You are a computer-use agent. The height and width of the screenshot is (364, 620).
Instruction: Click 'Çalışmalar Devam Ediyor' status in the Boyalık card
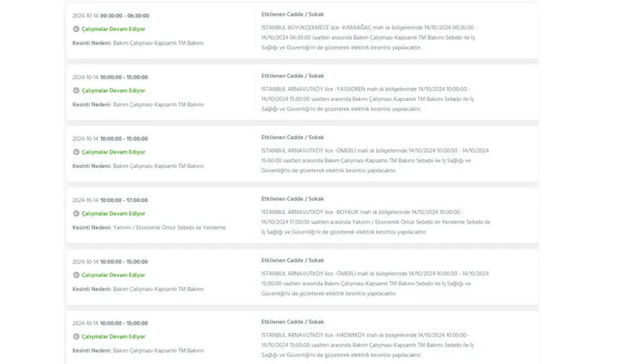tap(113, 213)
